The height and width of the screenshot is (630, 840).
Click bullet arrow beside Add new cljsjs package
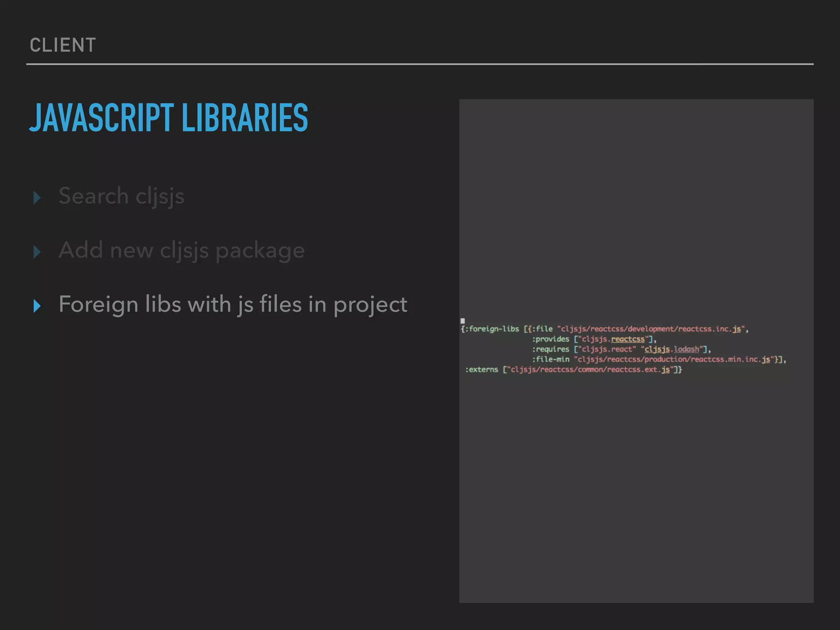point(37,252)
